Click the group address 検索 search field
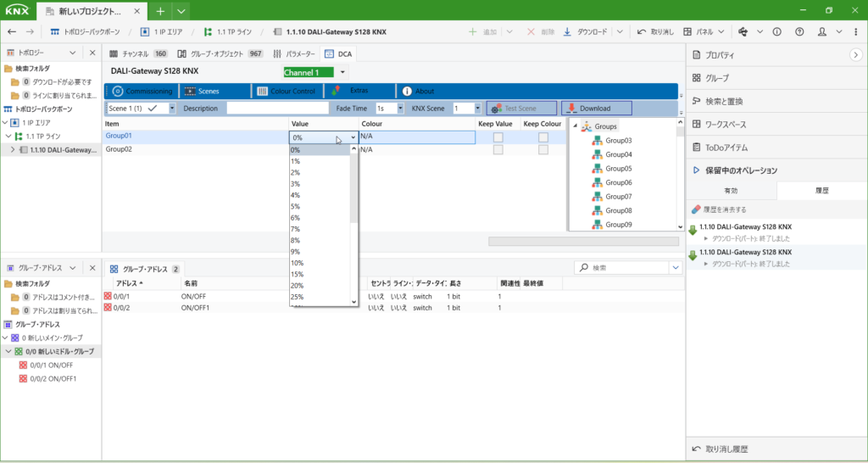This screenshot has height=463, width=868. pos(628,267)
